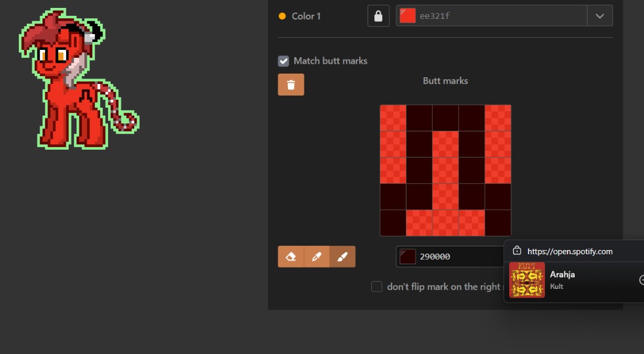This screenshot has width=644, height=354.
Task: Expand the Color 1 dropdown chevron
Action: 600,16
